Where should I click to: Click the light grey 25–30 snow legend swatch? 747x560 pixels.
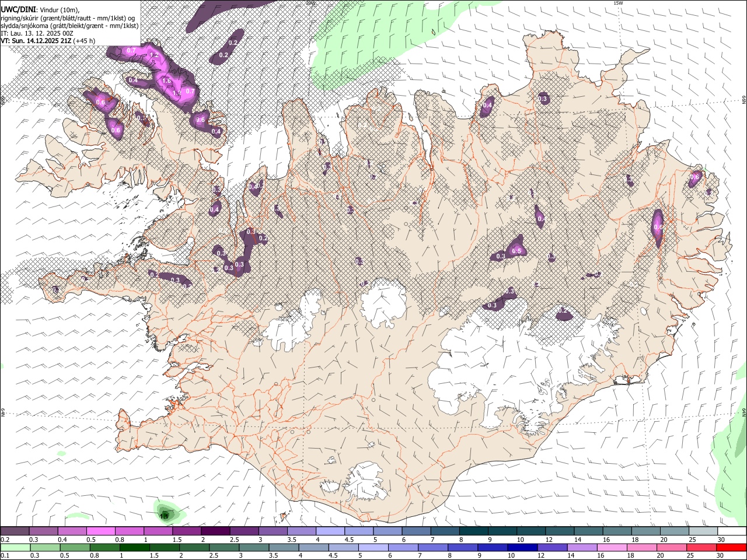pos(703,531)
